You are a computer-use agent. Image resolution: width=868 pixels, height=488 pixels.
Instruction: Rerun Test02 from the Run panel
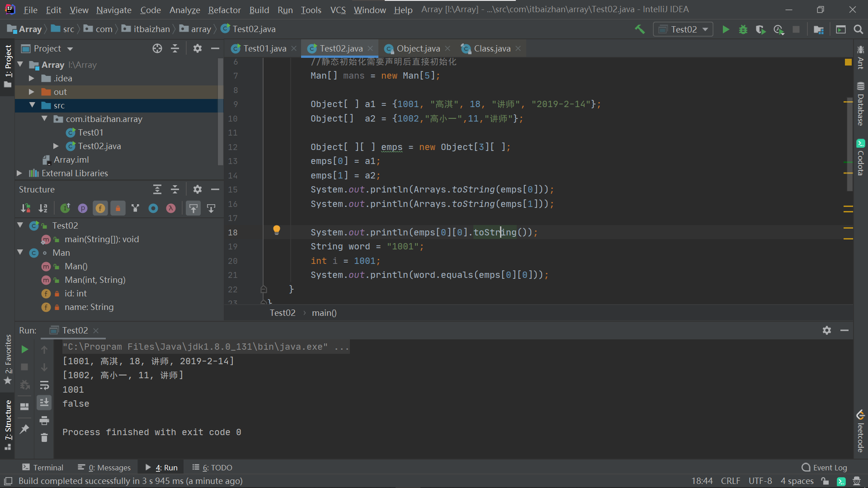pos(25,349)
